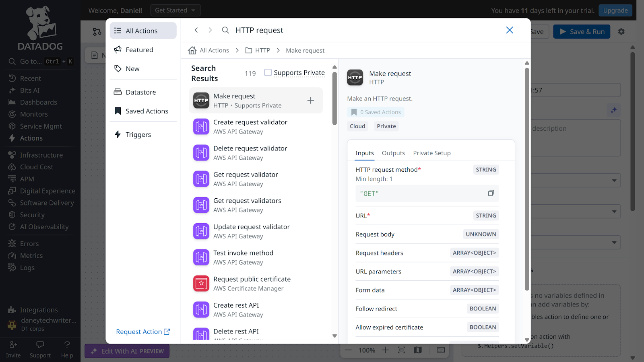The width and height of the screenshot is (644, 362).
Task: Close the action catalog dialog
Action: [510, 30]
